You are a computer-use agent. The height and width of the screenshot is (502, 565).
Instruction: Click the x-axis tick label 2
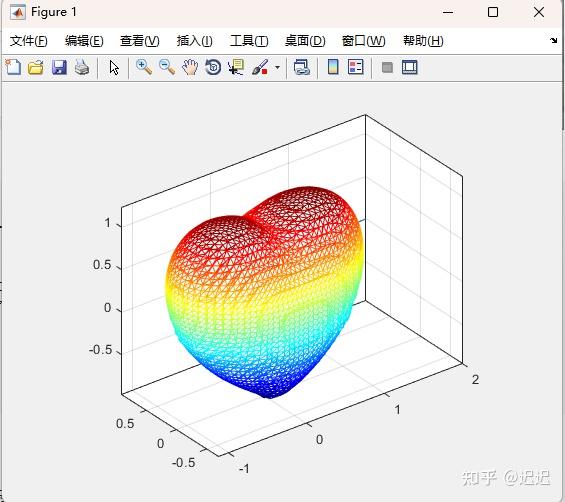click(475, 379)
